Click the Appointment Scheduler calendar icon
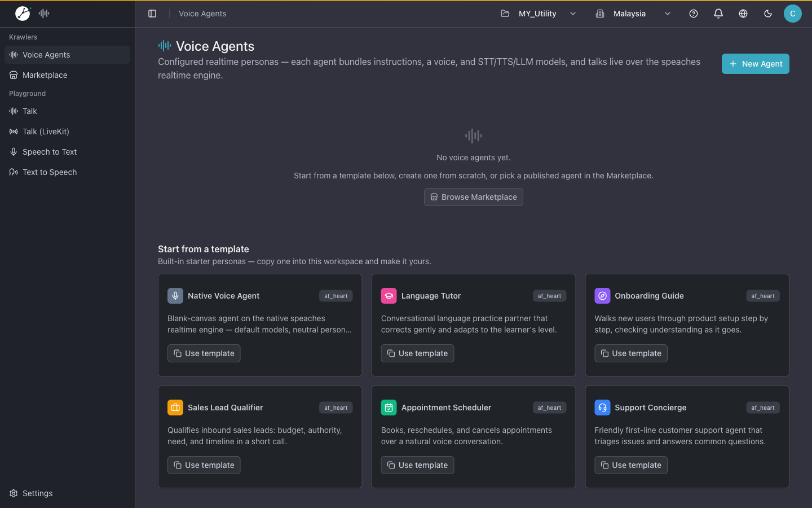Screen dimensions: 812x508 point(389,408)
